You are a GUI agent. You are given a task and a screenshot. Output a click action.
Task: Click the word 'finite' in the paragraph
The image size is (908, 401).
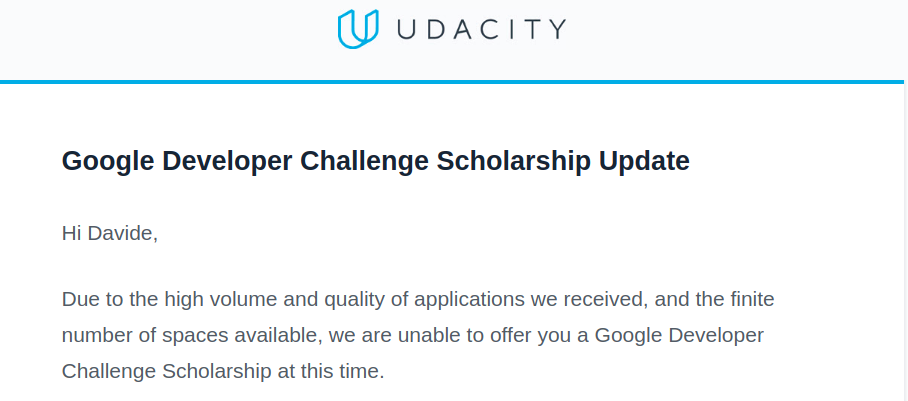(x=750, y=298)
